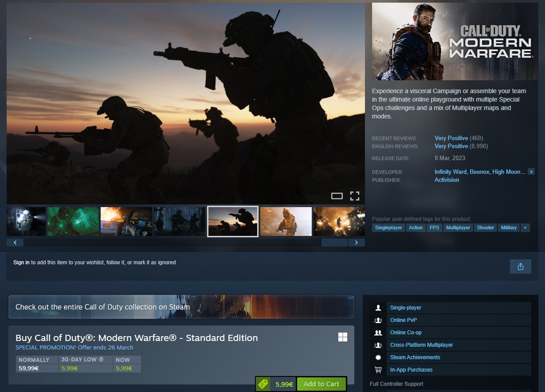
Task: Select the green night-vision thumbnail
Action: pos(73,221)
